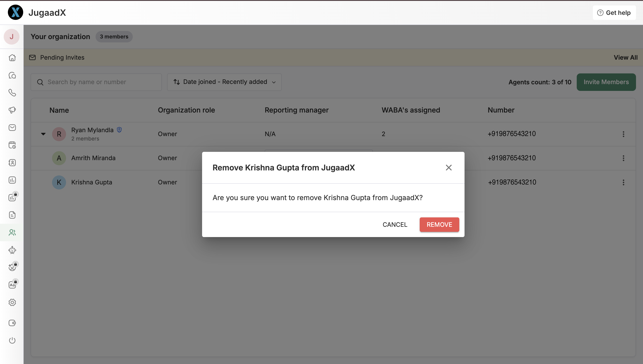Viewport: 643px width, 364px height.
Task: Open three-dot menu for Amrith Miranda
Action: [623, 158]
